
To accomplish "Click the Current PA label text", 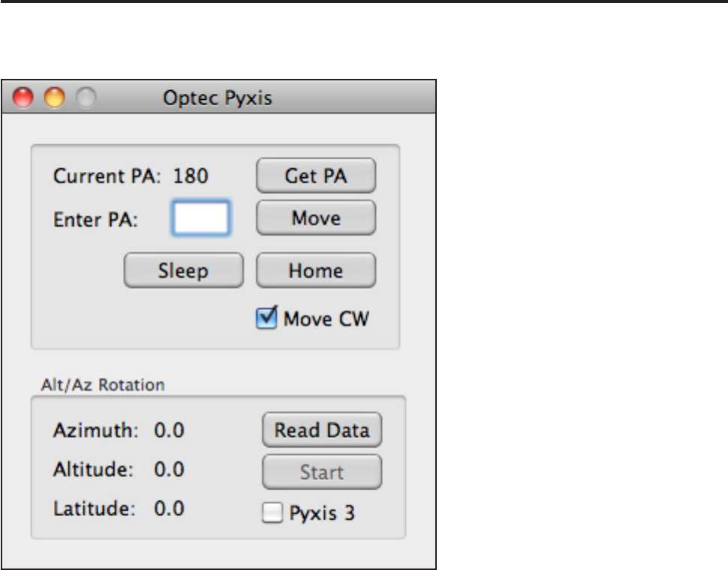I will (x=107, y=176).
